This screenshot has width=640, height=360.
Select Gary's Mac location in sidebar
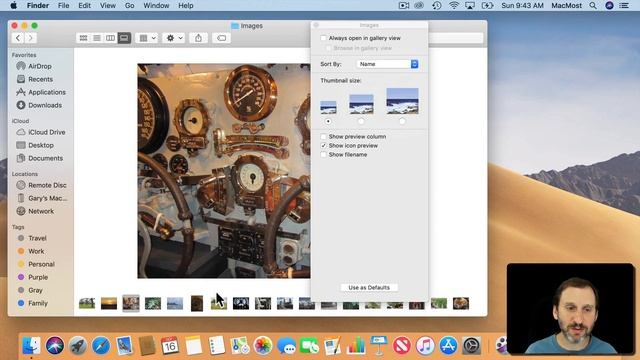click(x=47, y=198)
